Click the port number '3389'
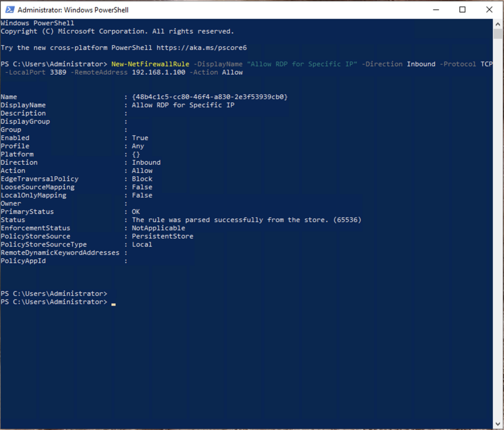 click(x=58, y=72)
